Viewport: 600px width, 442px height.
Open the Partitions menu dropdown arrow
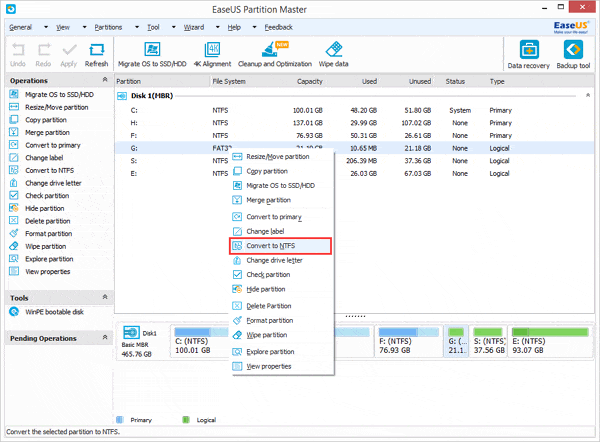[x=137, y=27]
